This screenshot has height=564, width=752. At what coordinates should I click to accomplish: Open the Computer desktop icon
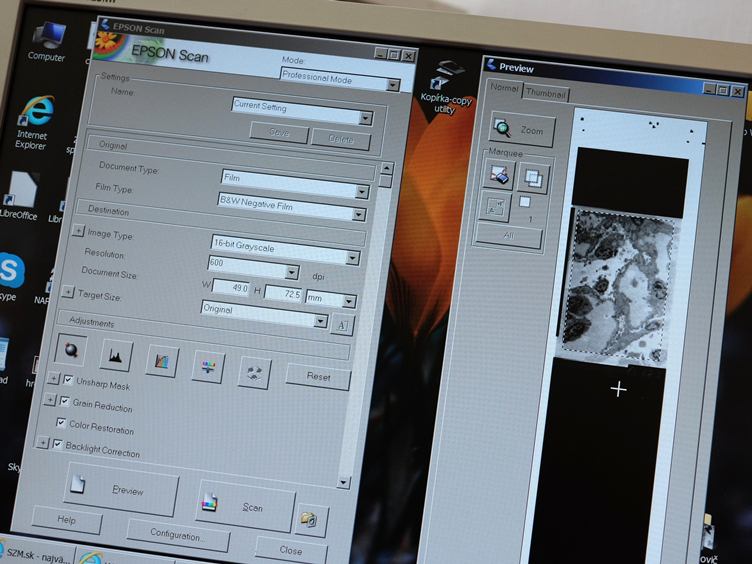(x=47, y=42)
